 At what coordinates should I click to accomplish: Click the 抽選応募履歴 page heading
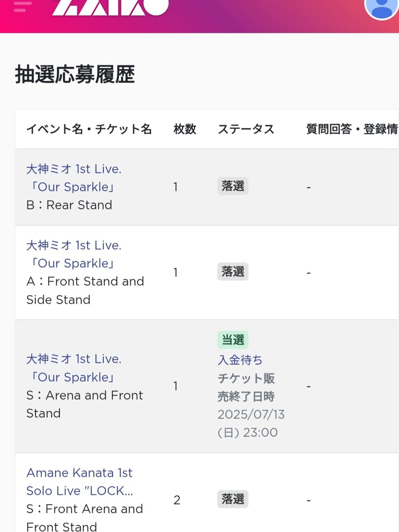[x=75, y=74]
